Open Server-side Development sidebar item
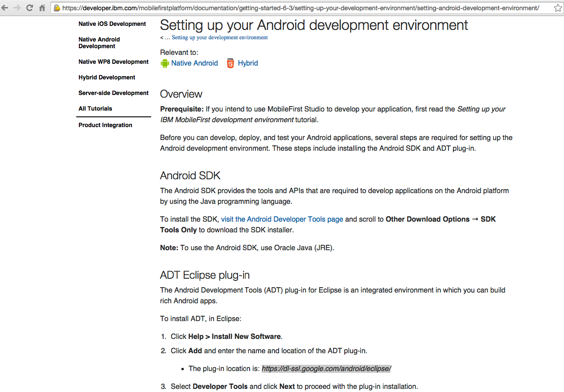 (114, 93)
